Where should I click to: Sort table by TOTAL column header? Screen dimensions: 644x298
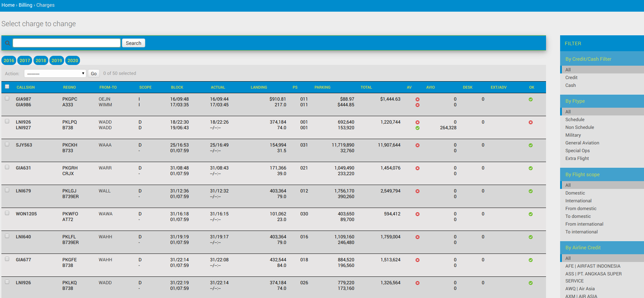tap(366, 87)
